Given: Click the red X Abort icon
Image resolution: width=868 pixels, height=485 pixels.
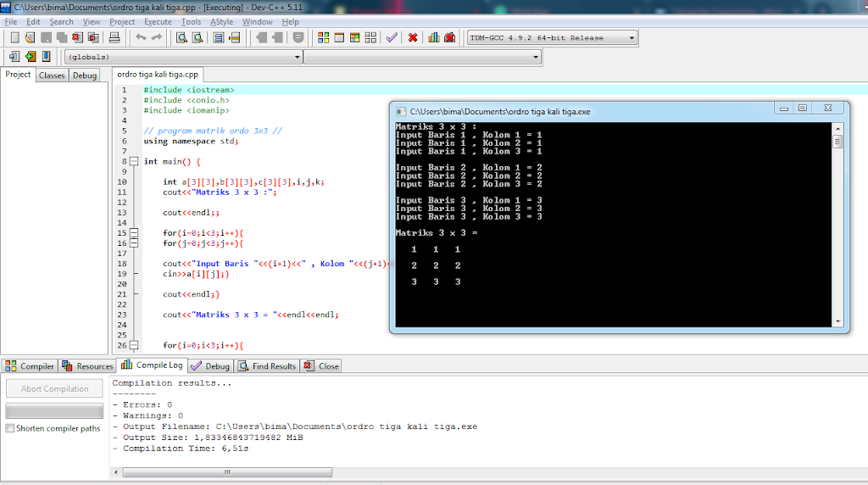Looking at the screenshot, I should click(x=413, y=37).
